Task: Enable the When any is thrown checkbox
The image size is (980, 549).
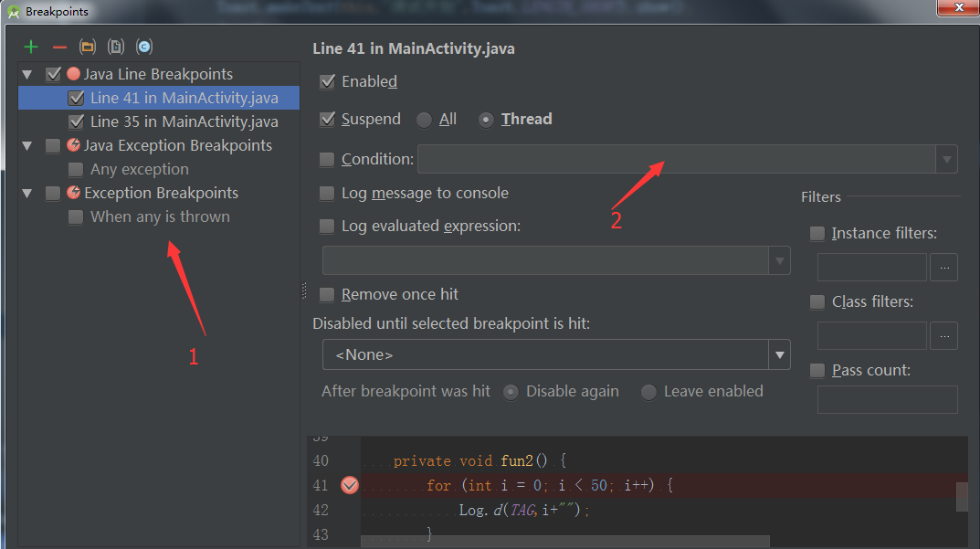Action: pos(76,217)
